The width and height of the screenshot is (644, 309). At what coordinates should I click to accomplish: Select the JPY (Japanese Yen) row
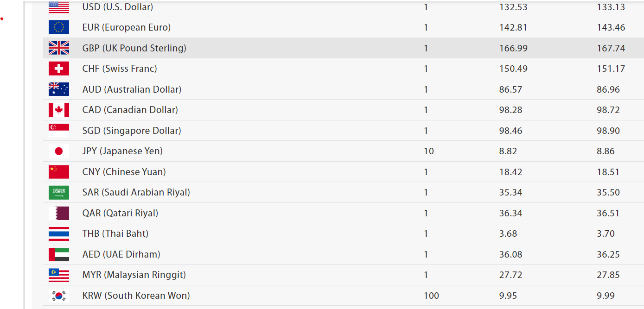[344, 151]
